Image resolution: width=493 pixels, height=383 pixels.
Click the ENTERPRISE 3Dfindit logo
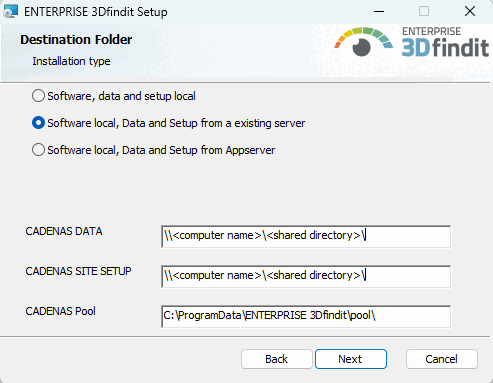412,42
